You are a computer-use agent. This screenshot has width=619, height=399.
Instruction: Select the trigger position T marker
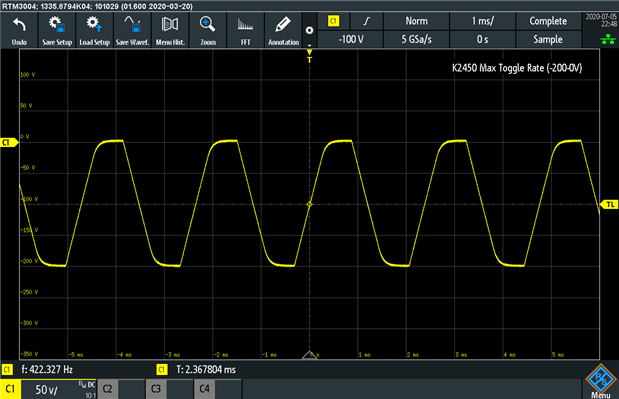tap(310, 57)
